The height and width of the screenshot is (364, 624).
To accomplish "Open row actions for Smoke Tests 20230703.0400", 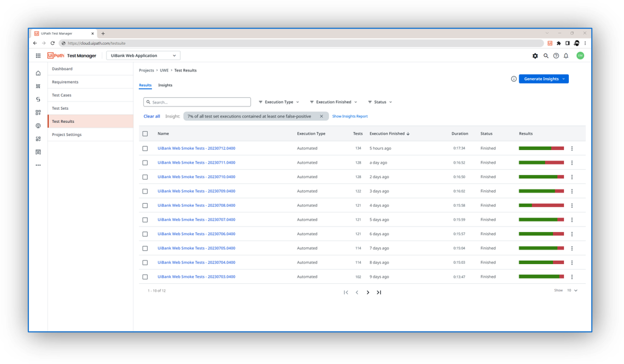I will [x=572, y=277].
